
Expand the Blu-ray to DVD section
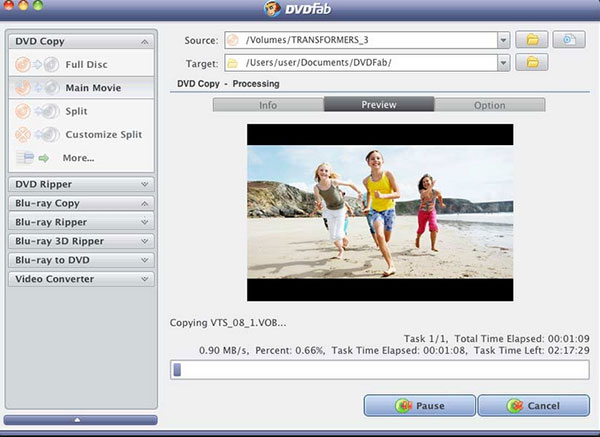click(145, 260)
